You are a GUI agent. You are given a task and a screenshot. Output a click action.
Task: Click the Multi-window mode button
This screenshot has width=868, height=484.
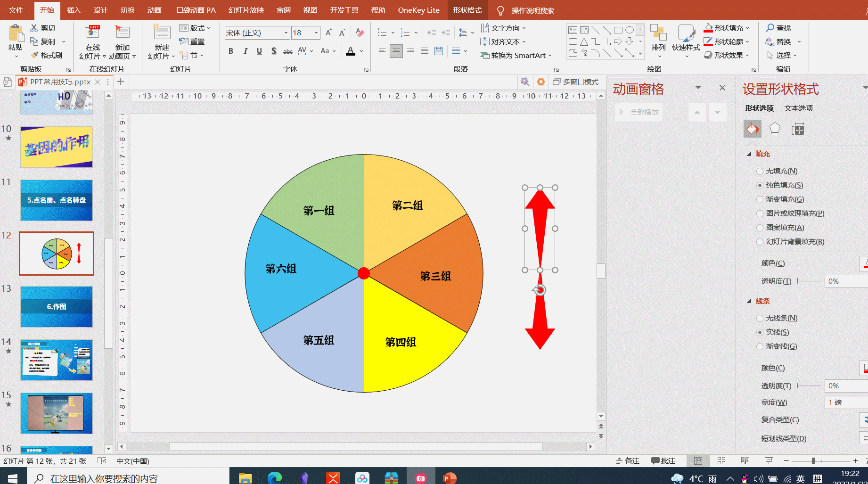tap(576, 82)
